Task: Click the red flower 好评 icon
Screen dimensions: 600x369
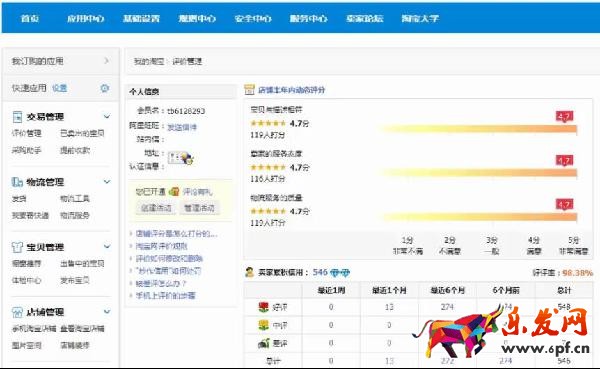Action: tap(263, 307)
